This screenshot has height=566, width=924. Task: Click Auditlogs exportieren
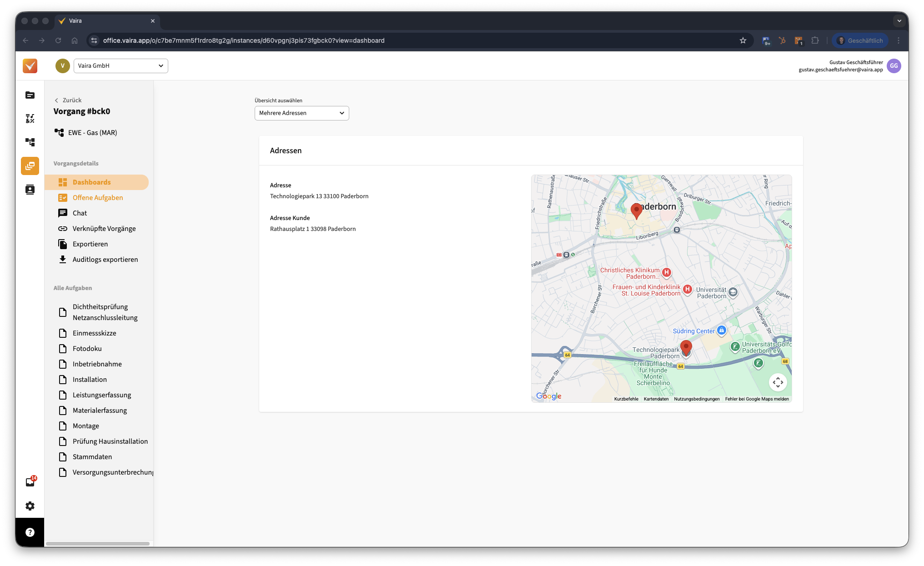[x=105, y=260]
